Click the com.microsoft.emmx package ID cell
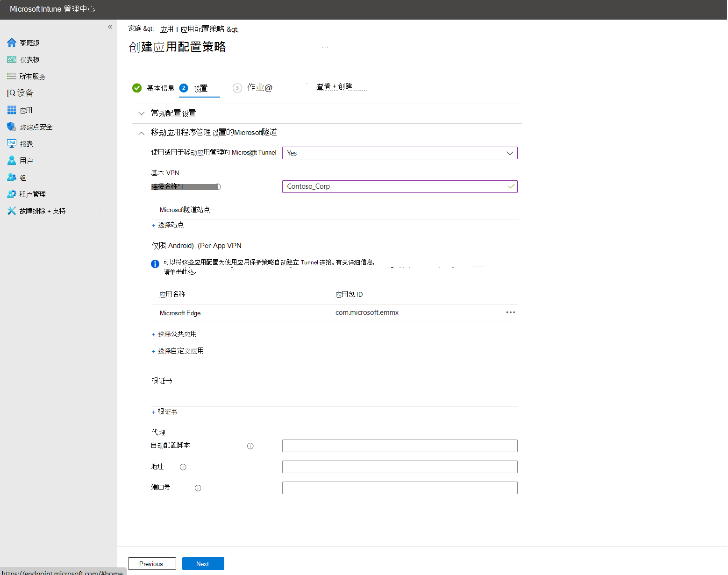The image size is (728, 575). (367, 312)
